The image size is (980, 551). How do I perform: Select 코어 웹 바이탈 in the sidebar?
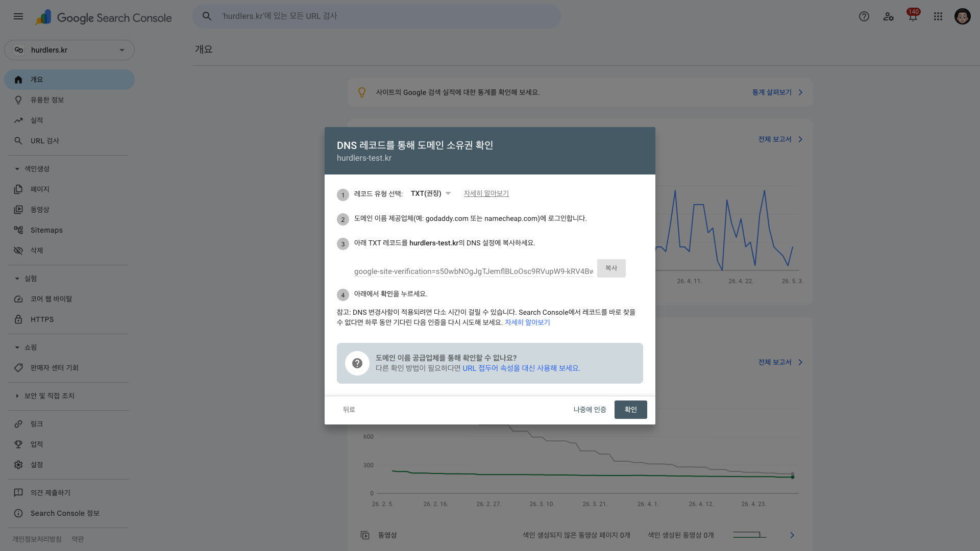coord(69,299)
